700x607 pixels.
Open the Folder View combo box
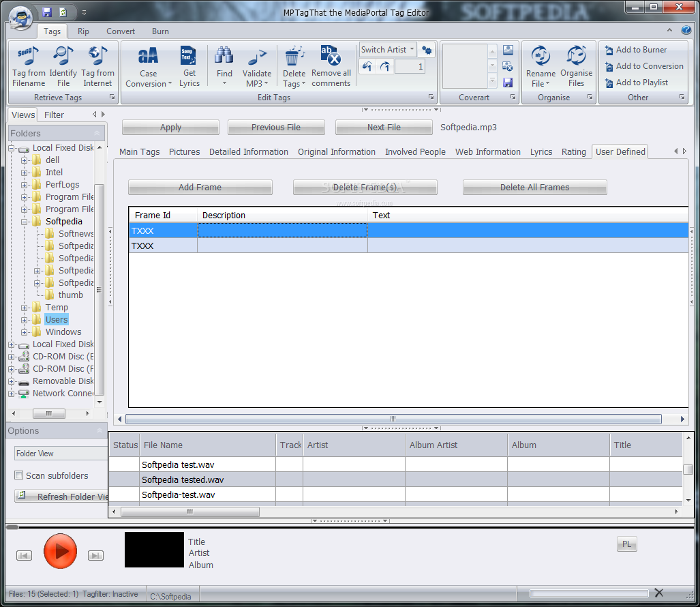61,454
